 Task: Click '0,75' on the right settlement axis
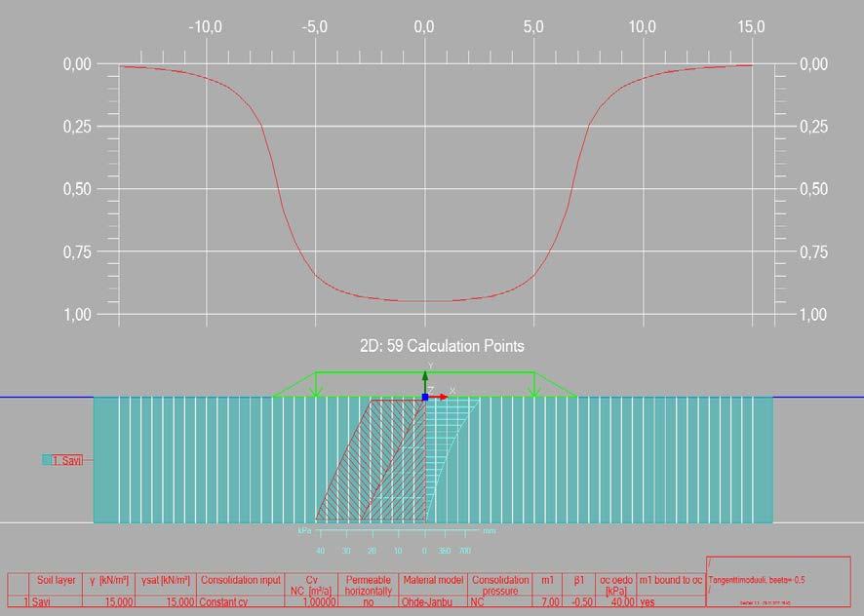pyautogui.click(x=814, y=252)
